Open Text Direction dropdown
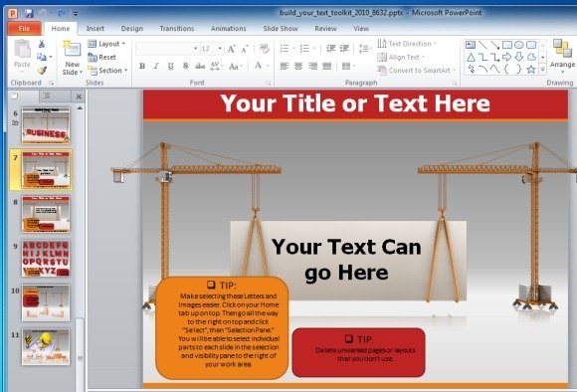 [407, 44]
